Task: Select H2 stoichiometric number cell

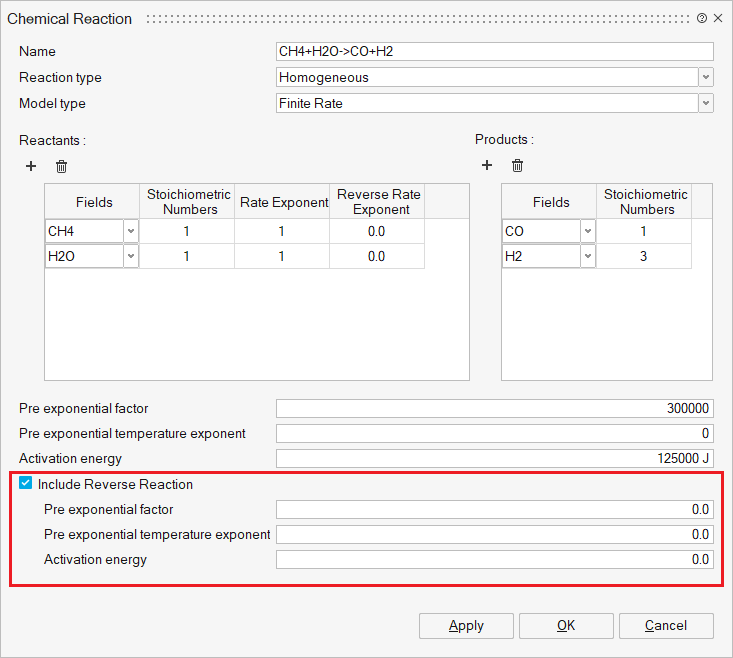Action: (643, 257)
